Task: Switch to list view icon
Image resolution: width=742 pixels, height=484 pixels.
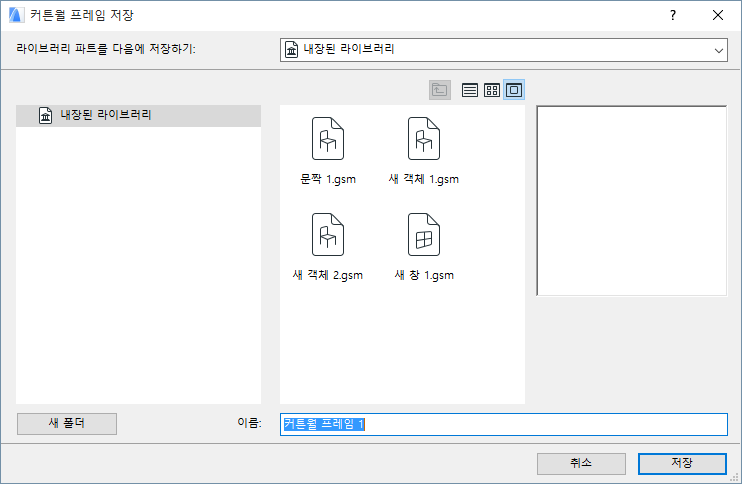Action: tap(469, 90)
